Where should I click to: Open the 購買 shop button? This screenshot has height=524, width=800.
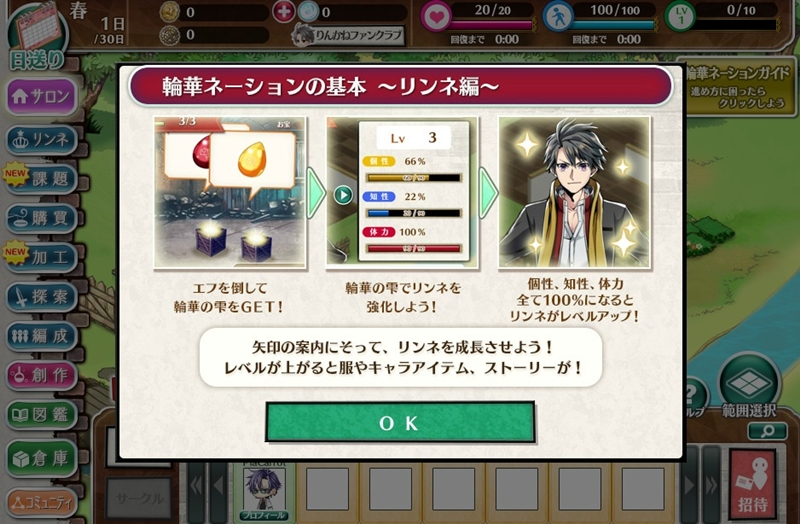(41, 218)
